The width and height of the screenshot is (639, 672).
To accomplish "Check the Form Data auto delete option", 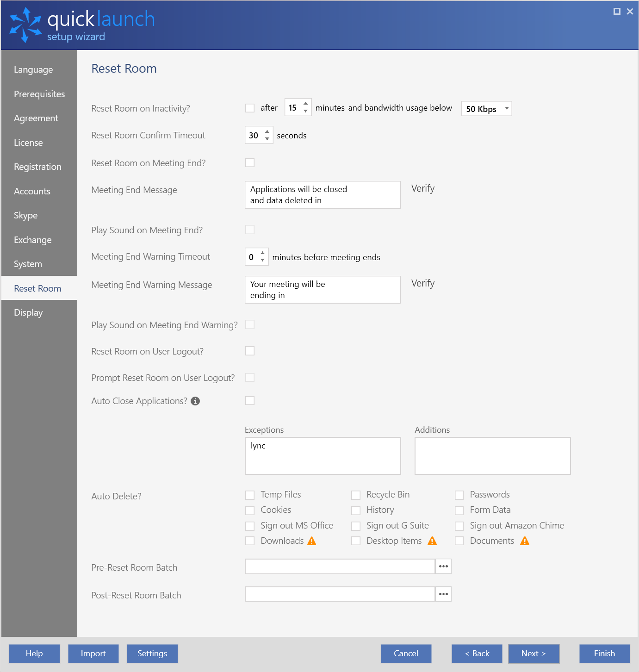I will (x=459, y=510).
